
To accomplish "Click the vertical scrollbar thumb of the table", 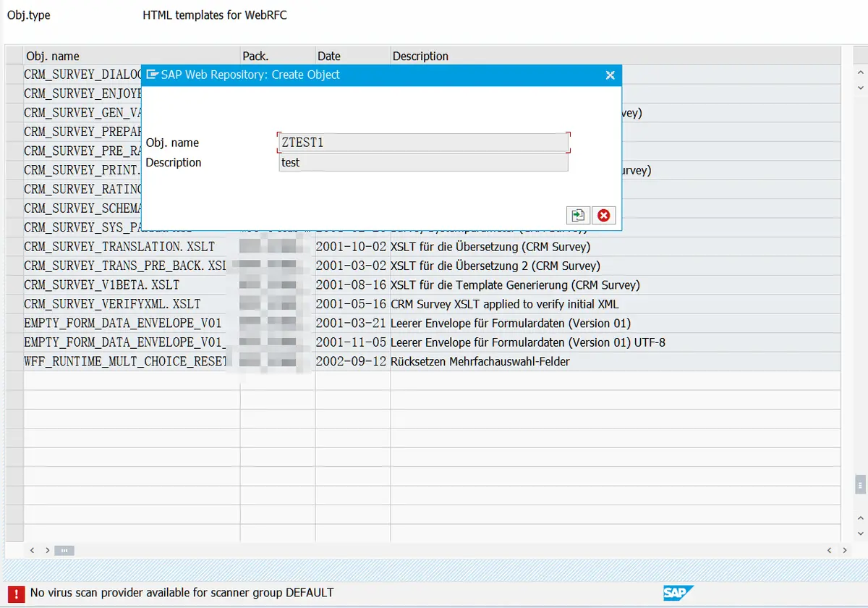I will 859,483.
